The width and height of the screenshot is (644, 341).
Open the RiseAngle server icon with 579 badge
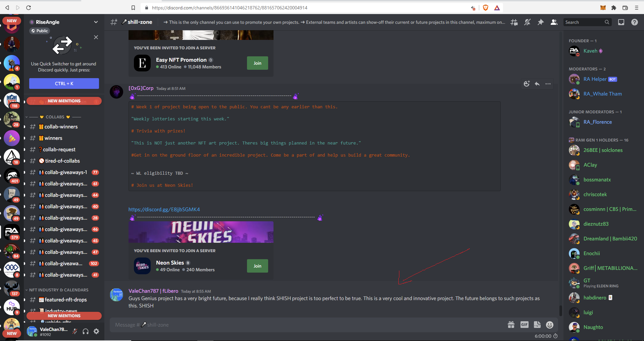coord(12,232)
